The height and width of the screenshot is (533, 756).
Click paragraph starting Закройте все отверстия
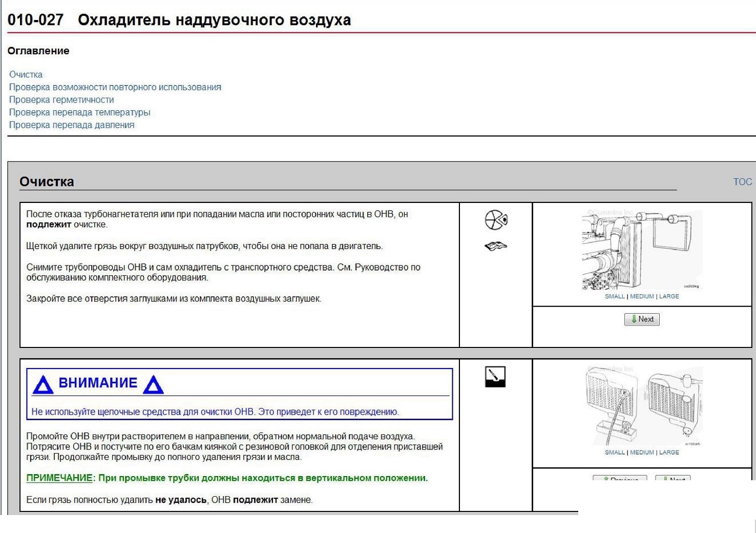pos(174,299)
